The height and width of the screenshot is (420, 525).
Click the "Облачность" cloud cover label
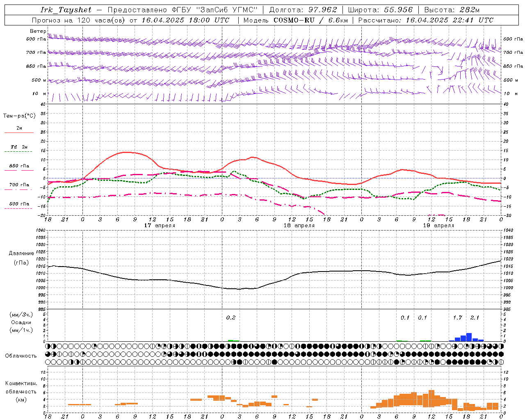(21, 356)
